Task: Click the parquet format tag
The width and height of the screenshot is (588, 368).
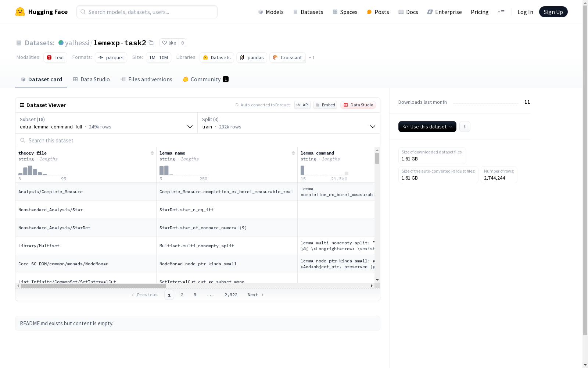Action: pyautogui.click(x=111, y=57)
